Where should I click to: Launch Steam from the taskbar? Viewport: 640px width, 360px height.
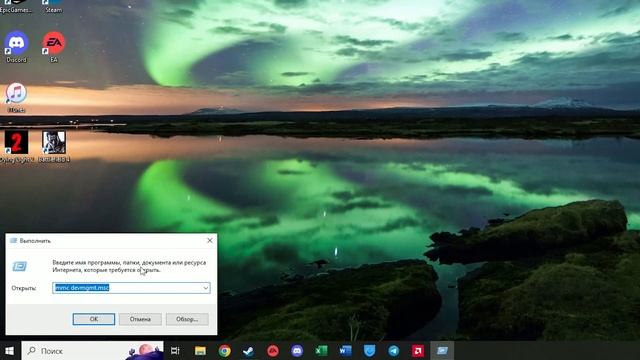(x=248, y=351)
